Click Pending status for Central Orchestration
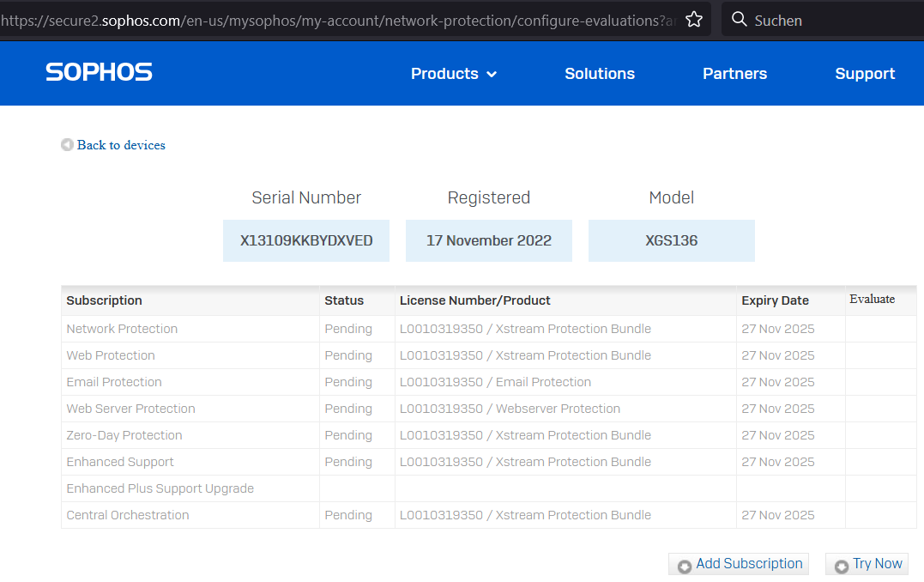The height and width of the screenshot is (582, 924). tap(348, 515)
